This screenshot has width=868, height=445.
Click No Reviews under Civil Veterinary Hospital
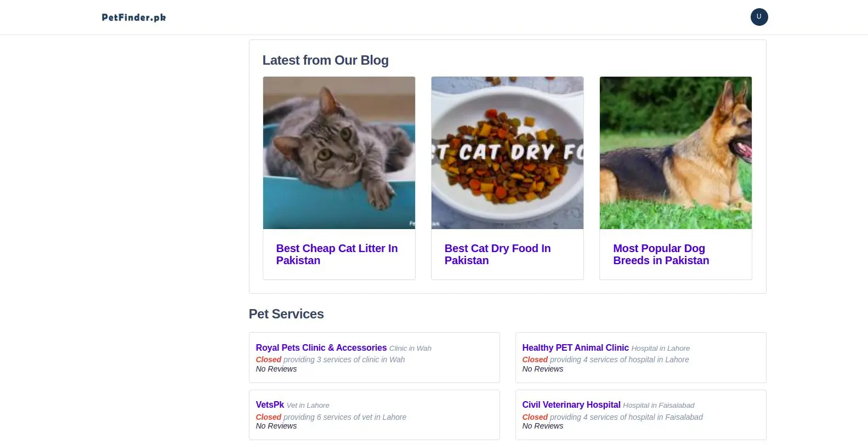pos(542,426)
